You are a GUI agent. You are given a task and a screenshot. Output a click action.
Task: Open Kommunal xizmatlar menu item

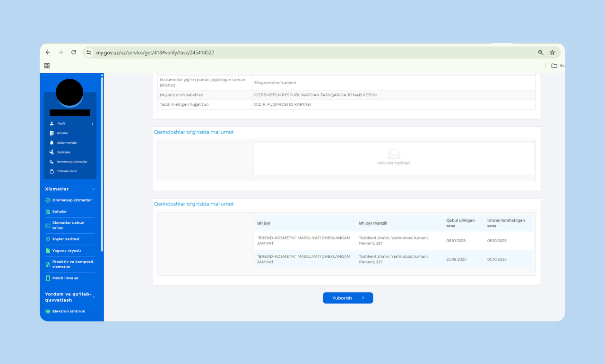tap(72, 161)
